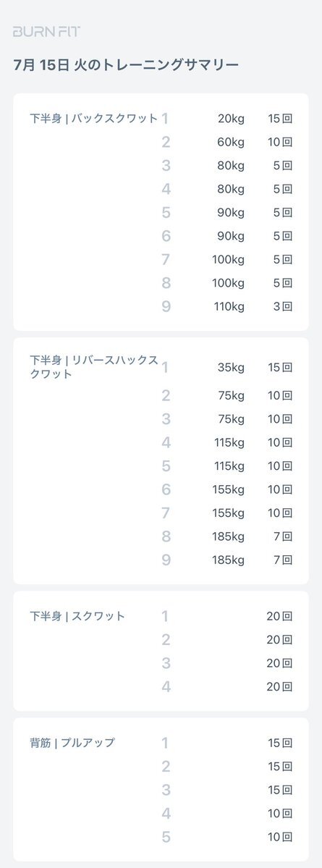This screenshot has height=868, width=322.
Task: Select the 110kg weight in back squat set 9
Action: click(x=229, y=307)
